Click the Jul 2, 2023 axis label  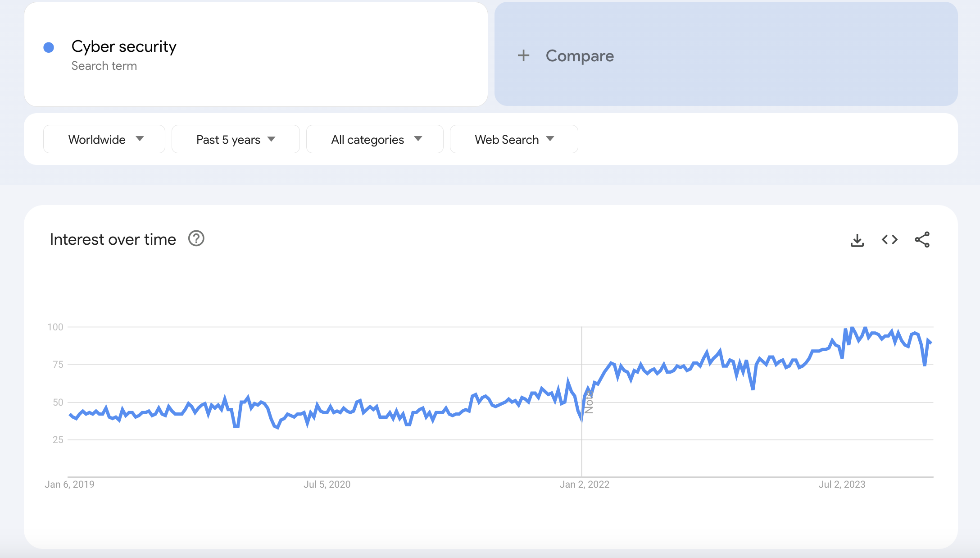tap(842, 485)
